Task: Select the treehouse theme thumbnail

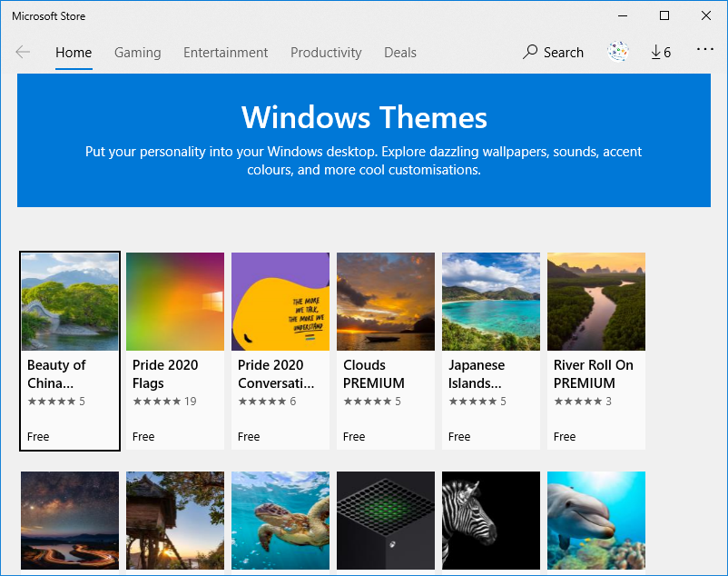Action: [x=175, y=521]
